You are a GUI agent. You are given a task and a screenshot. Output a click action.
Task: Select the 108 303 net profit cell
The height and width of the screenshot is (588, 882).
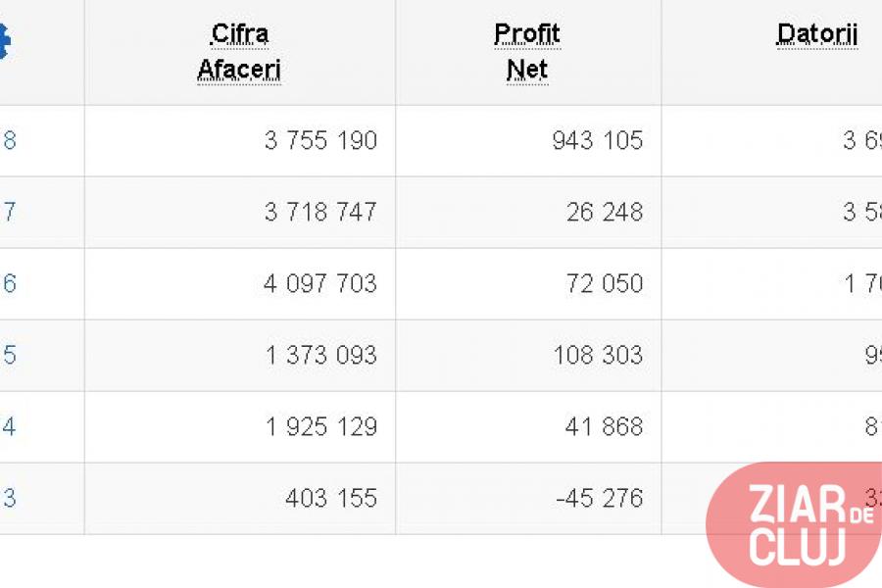click(x=529, y=355)
